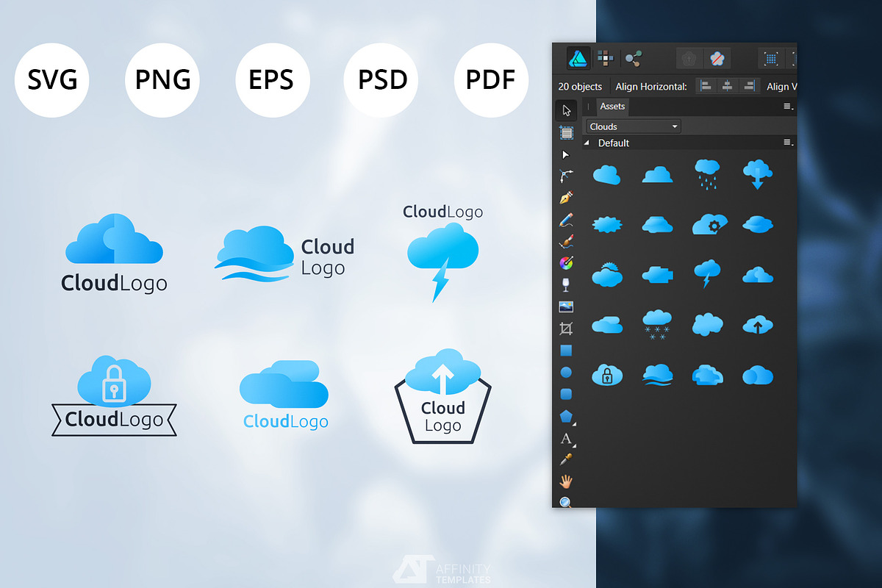Open the Default subcategory options menu

788,143
